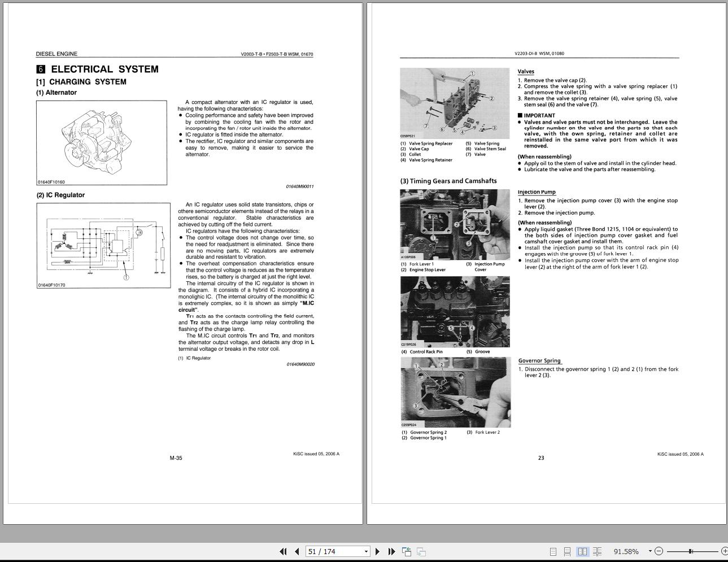Switch to single page layout
Image resolution: width=728 pixels, height=562 pixels.
click(553, 551)
